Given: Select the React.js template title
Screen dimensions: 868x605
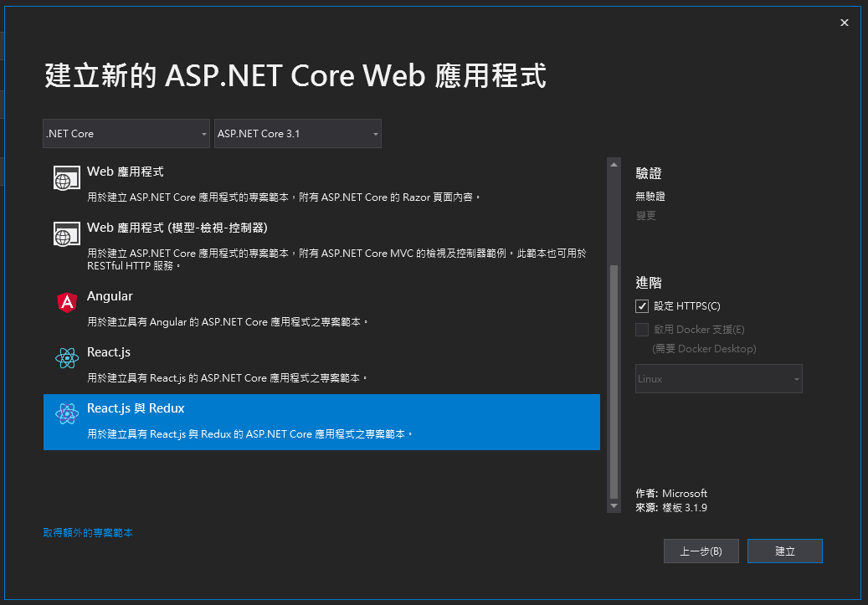Looking at the screenshot, I should 109,352.
